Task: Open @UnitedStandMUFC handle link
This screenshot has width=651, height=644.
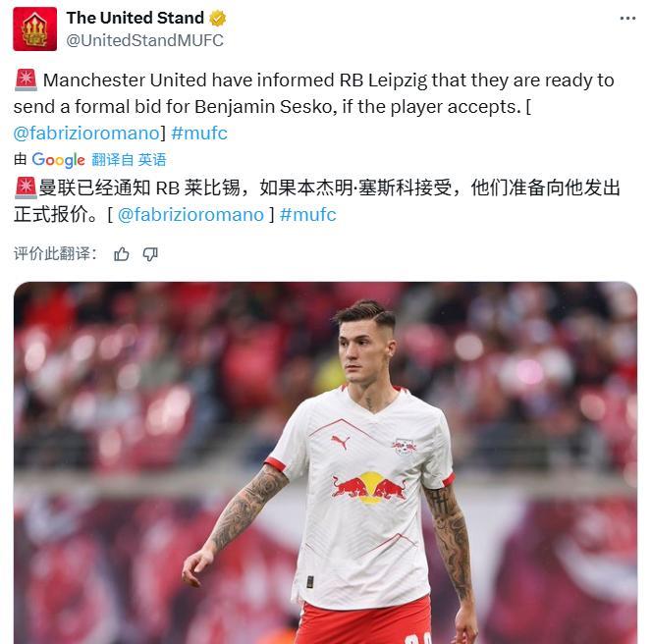Action: pyautogui.click(x=145, y=40)
